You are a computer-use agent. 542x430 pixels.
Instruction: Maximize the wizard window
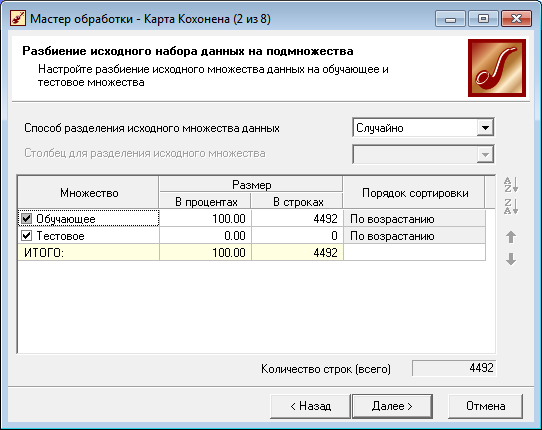point(483,19)
